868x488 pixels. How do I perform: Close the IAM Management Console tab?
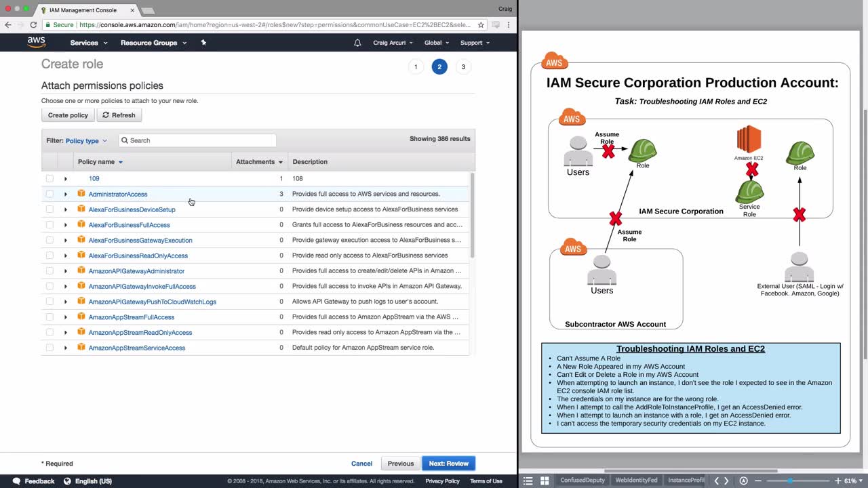coord(132,10)
